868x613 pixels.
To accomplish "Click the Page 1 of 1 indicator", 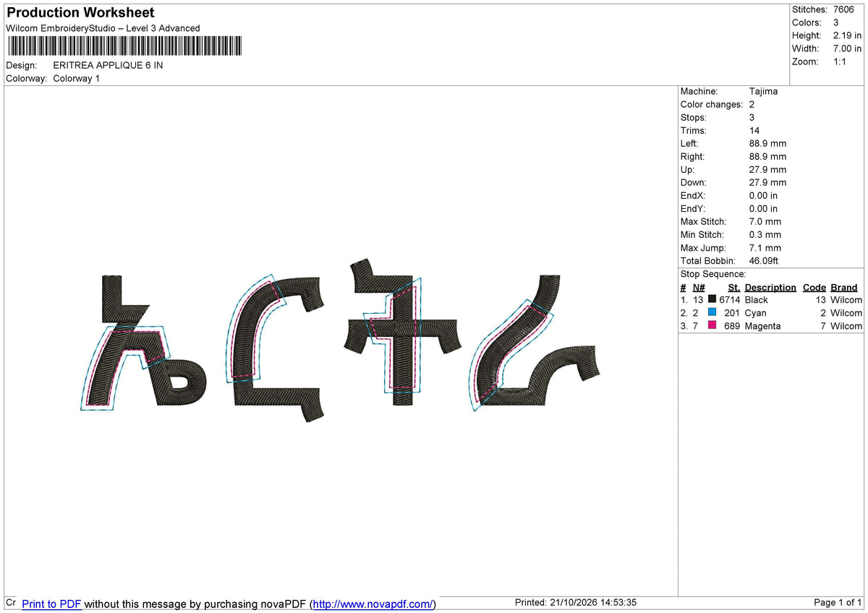I will point(838,603).
